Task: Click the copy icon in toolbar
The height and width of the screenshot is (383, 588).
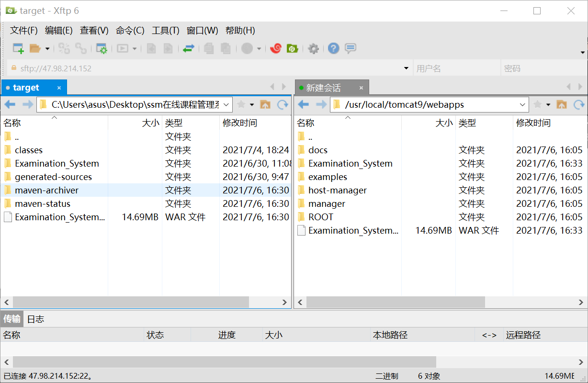Action: coord(209,48)
